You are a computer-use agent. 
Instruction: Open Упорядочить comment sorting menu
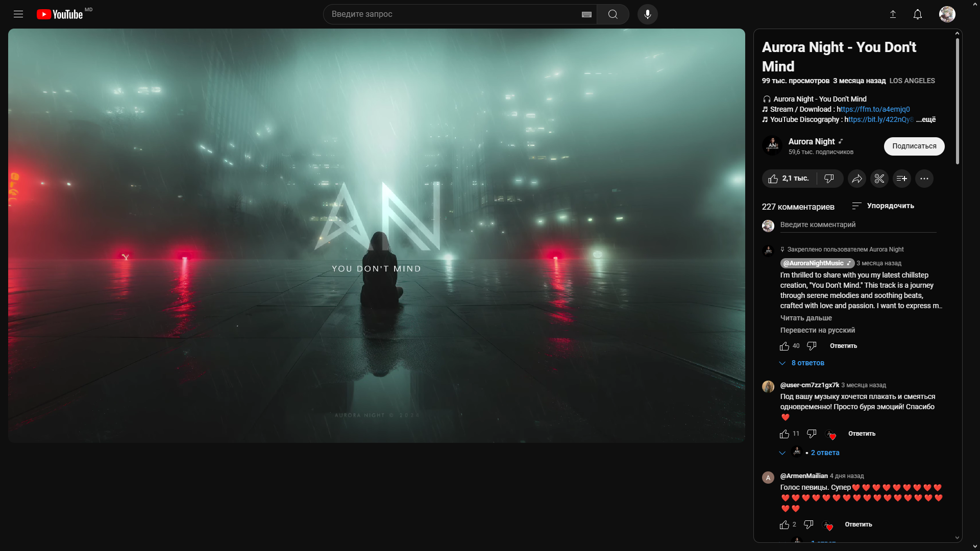tap(883, 206)
